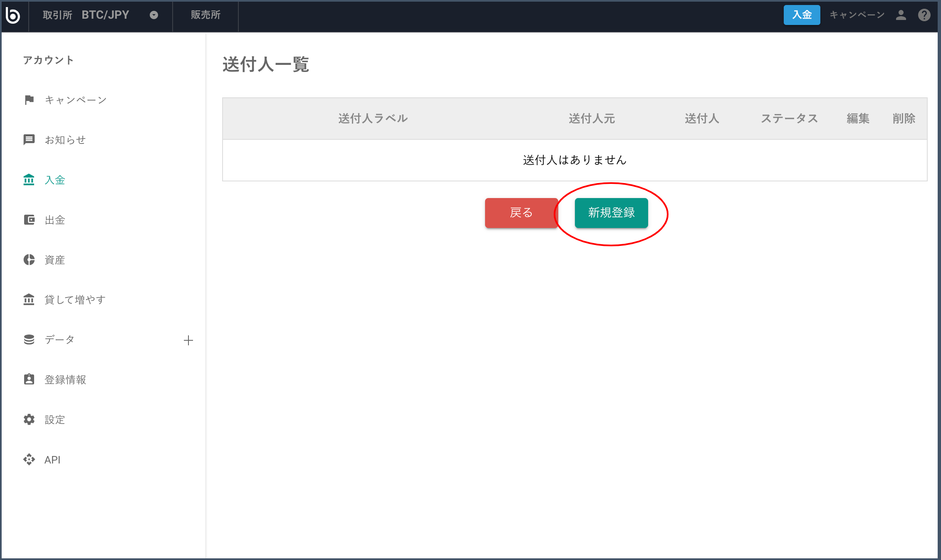Screen dimensions: 941x560
Task: Click the pie chart icon beside 資産
Action: point(29,260)
